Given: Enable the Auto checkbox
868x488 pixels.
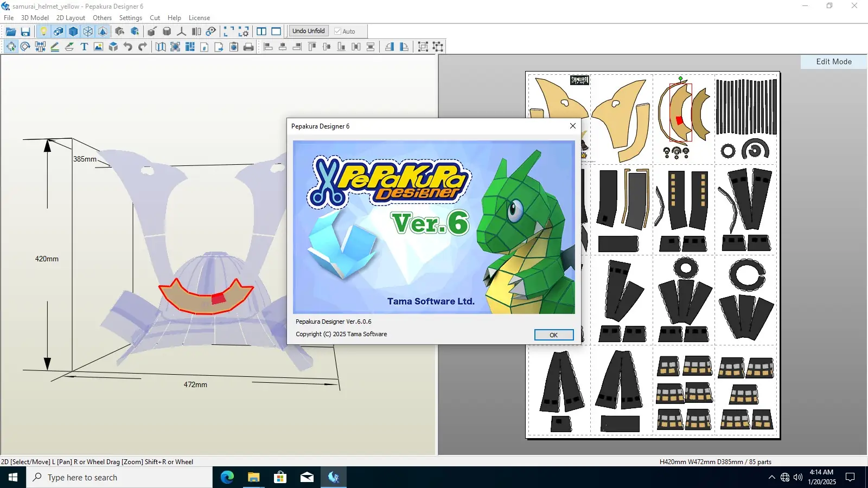Looking at the screenshot, I should (337, 31).
